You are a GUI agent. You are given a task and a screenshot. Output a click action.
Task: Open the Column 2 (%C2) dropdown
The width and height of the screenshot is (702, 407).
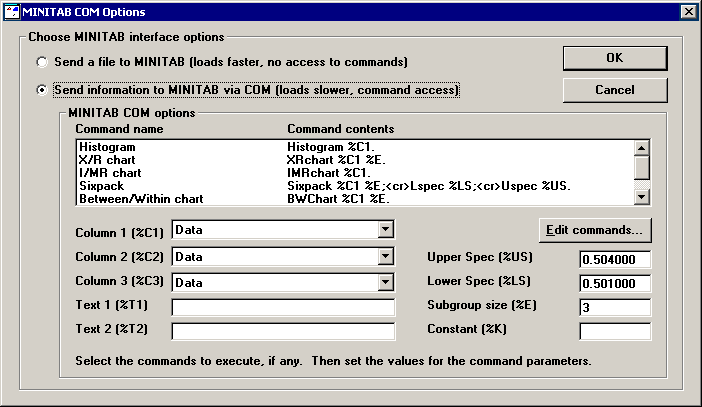386,256
